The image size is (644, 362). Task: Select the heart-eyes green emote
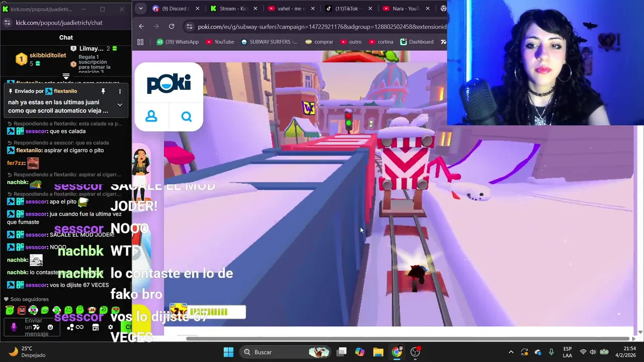click(115, 310)
